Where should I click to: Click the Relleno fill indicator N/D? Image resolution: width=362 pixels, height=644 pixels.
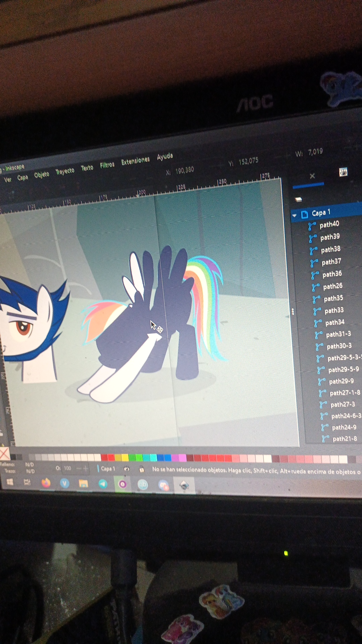29,465
